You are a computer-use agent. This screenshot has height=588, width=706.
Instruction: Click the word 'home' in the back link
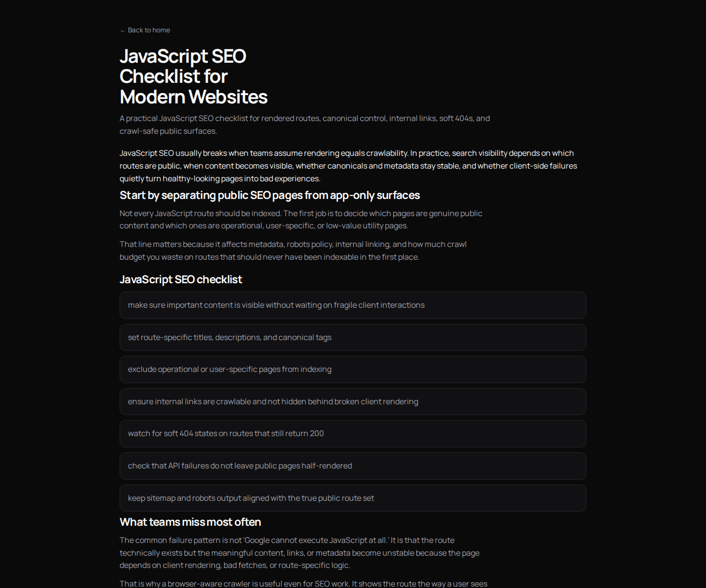coord(161,30)
